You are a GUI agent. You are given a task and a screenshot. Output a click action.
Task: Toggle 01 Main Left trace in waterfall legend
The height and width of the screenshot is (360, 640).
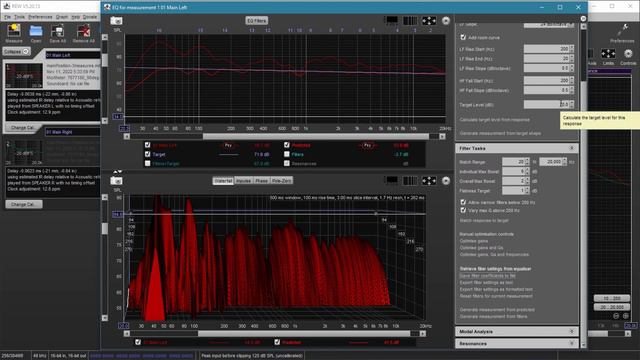(x=138, y=342)
